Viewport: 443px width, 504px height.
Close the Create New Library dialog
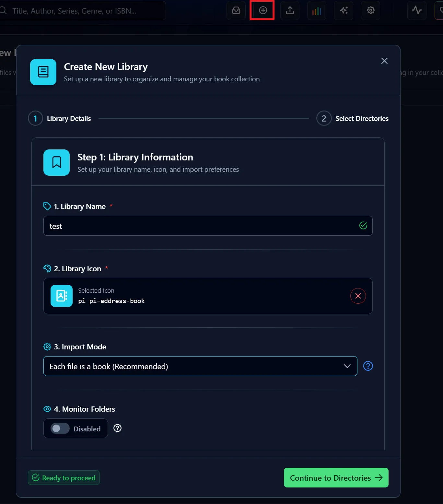(384, 61)
